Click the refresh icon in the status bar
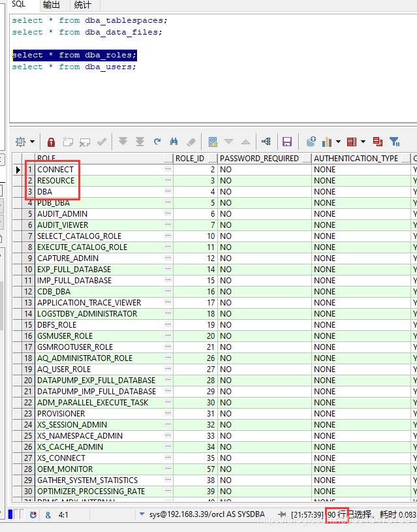This screenshot has height=532, width=417. coord(33,514)
